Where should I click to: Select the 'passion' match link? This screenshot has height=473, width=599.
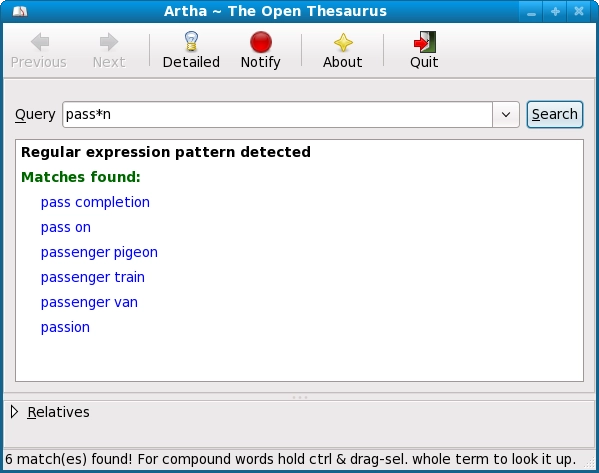(65, 327)
